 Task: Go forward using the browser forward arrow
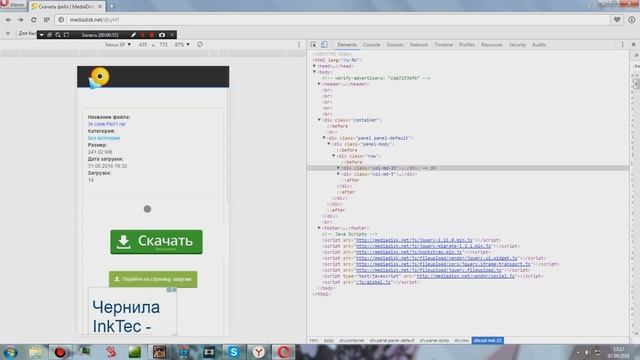pos(21,20)
